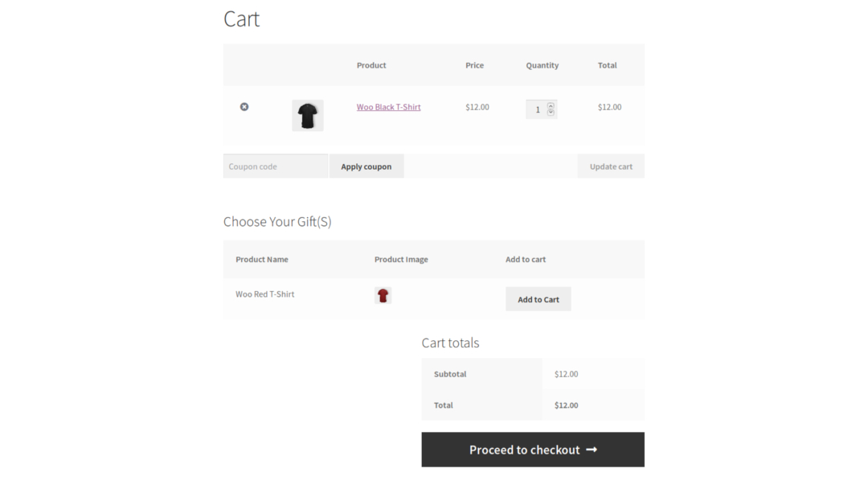Click the Update cart button
The width and height of the screenshot is (868, 489).
(x=611, y=166)
